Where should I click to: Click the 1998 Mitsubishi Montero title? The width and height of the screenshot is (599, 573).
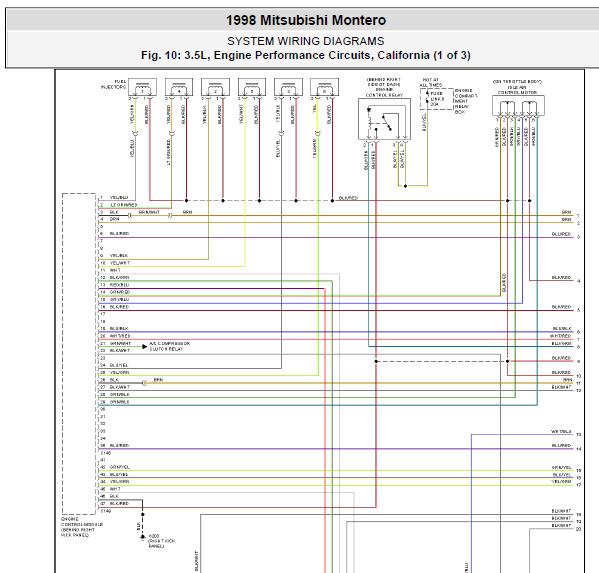306,20
